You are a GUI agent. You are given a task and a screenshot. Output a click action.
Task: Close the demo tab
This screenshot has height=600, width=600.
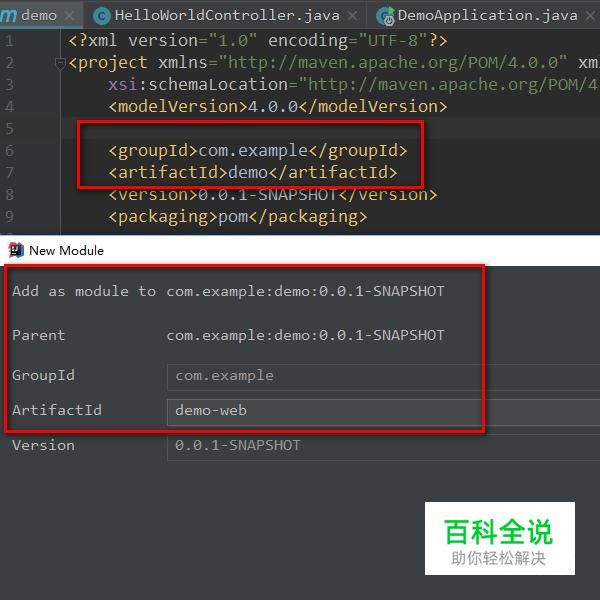point(69,16)
